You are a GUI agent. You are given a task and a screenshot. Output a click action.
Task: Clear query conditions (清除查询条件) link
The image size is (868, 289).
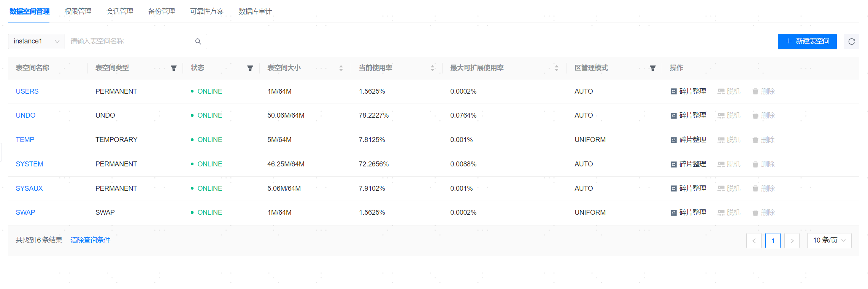90,240
